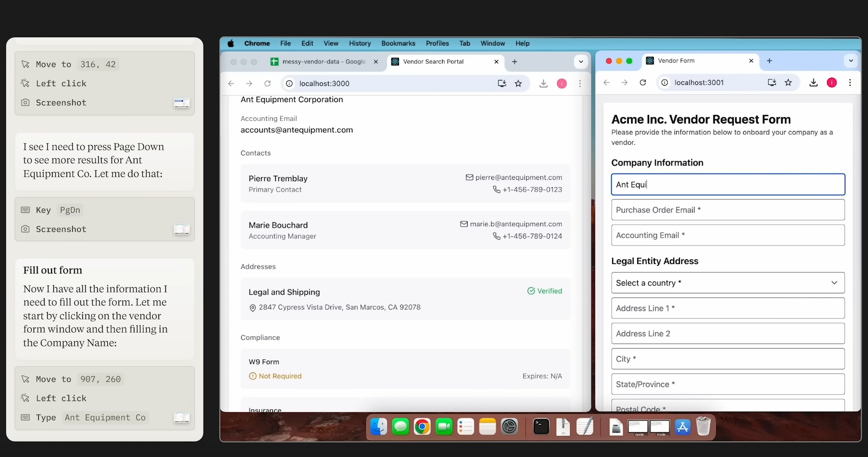Click the City field
The width and height of the screenshot is (868, 457).
[728, 359]
